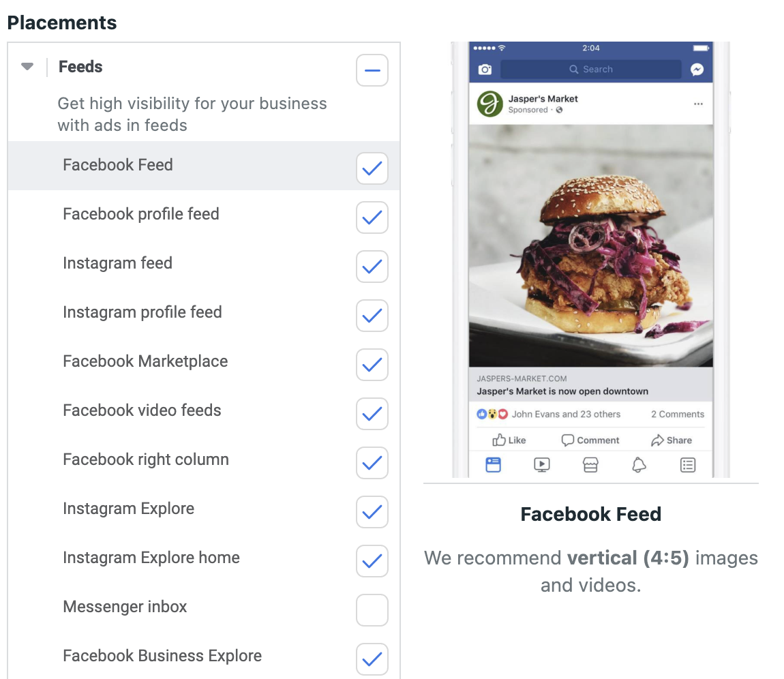Click the Comment speech bubble icon
This screenshot has width=784, height=679.
pyautogui.click(x=567, y=440)
